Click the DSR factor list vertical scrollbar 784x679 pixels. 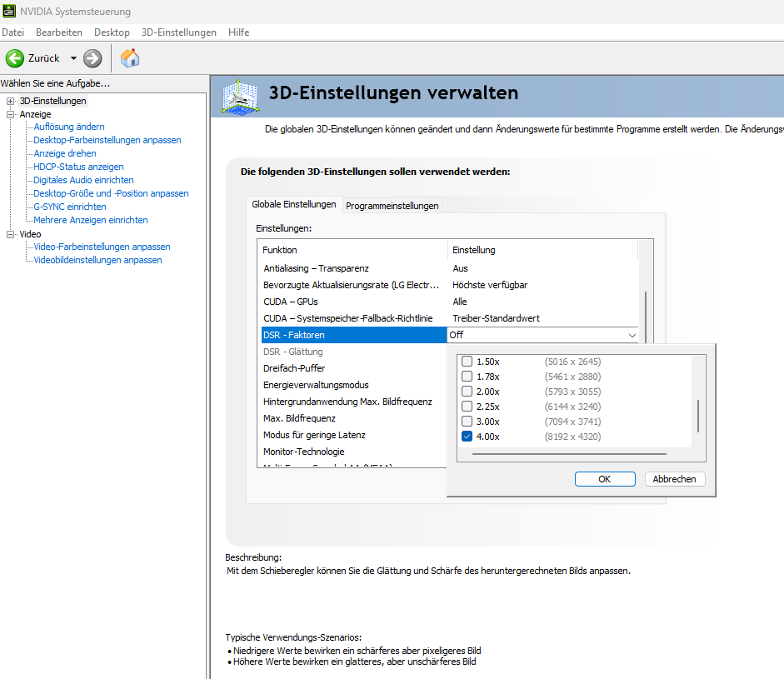(x=698, y=416)
